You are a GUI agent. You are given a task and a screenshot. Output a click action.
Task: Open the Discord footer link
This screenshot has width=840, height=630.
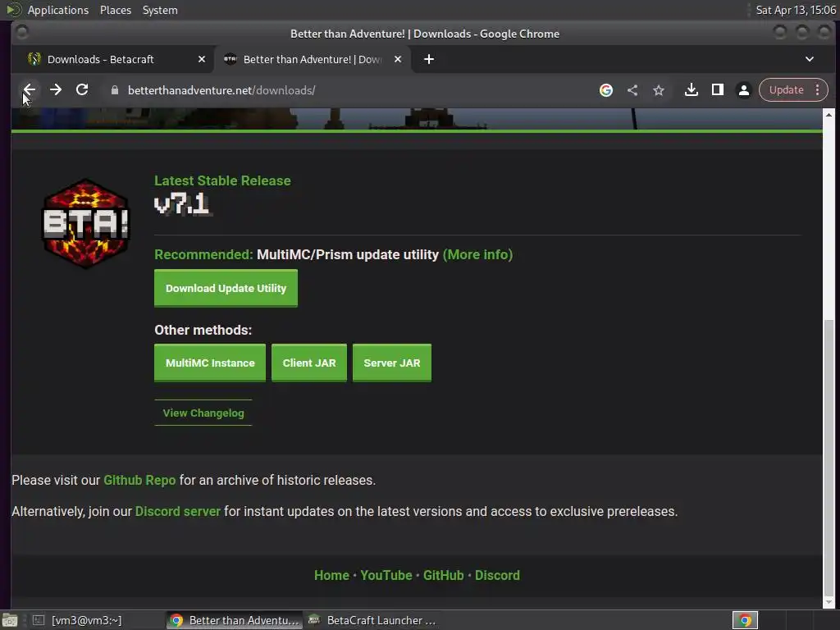click(497, 575)
